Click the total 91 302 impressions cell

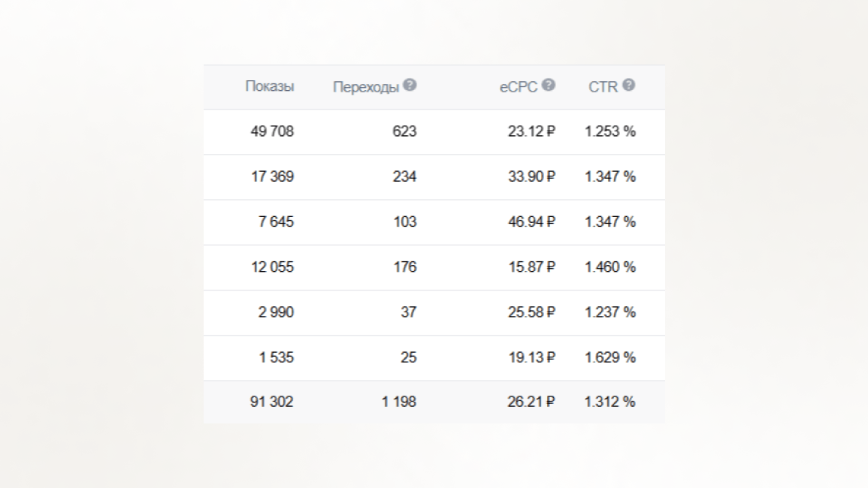coord(272,402)
